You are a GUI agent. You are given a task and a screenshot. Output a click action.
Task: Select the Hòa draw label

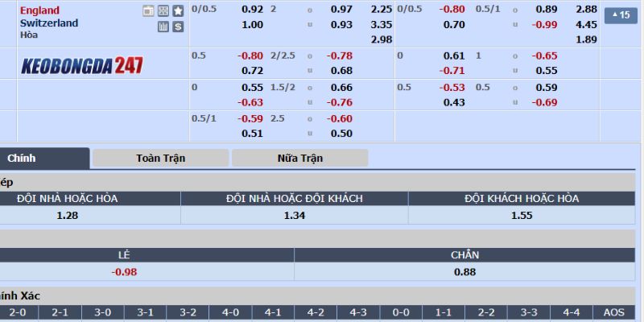pyautogui.click(x=29, y=35)
